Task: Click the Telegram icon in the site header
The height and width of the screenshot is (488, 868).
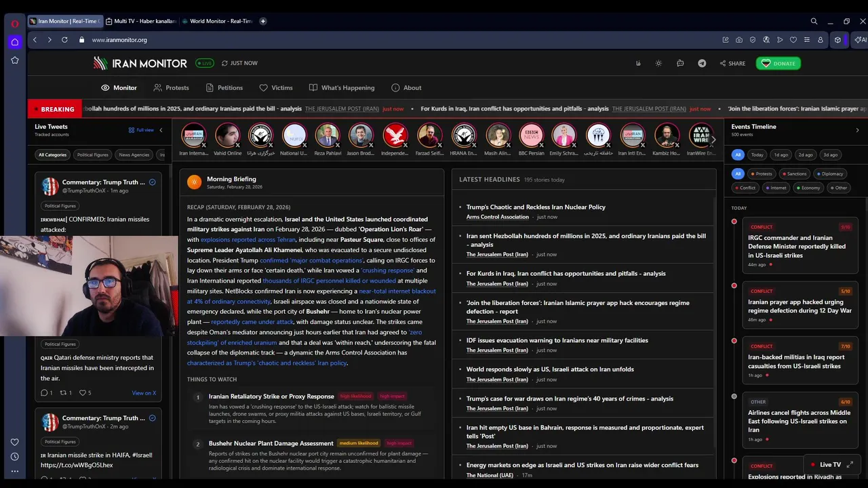Action: (x=702, y=63)
